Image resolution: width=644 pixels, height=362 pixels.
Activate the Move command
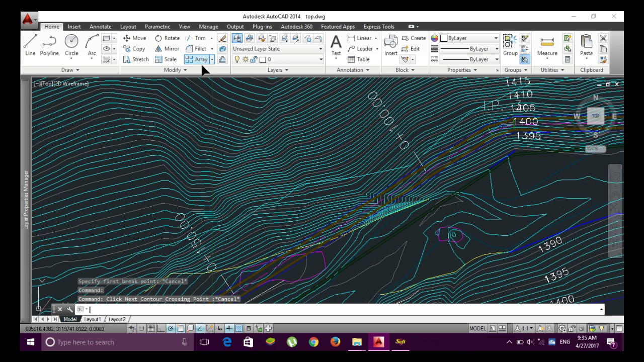(x=134, y=38)
